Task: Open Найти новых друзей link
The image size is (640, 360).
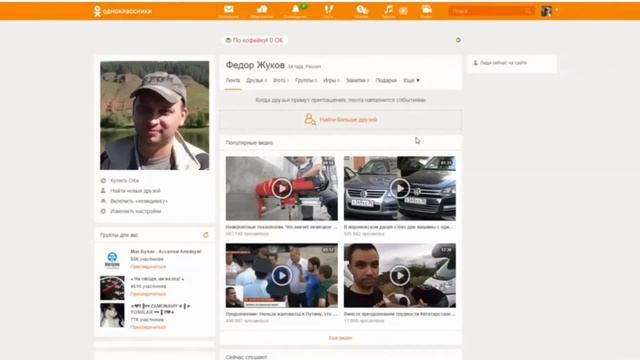Action: [x=135, y=191]
